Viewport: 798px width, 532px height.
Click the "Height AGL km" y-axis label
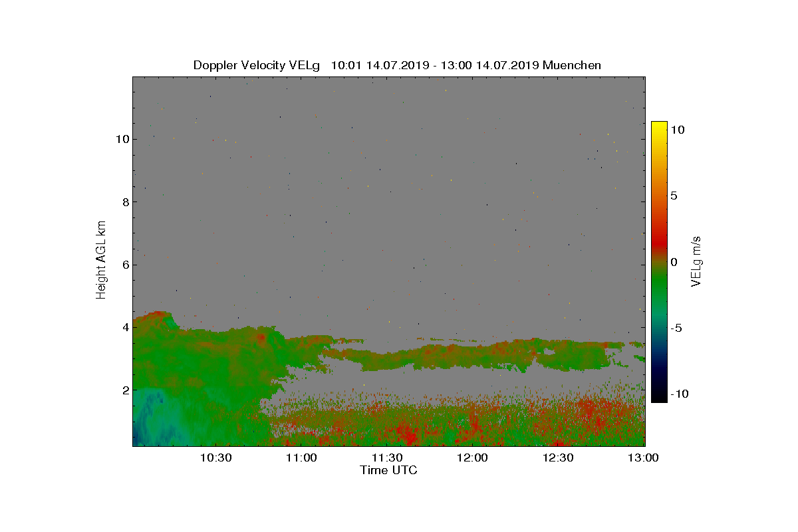[x=101, y=259]
